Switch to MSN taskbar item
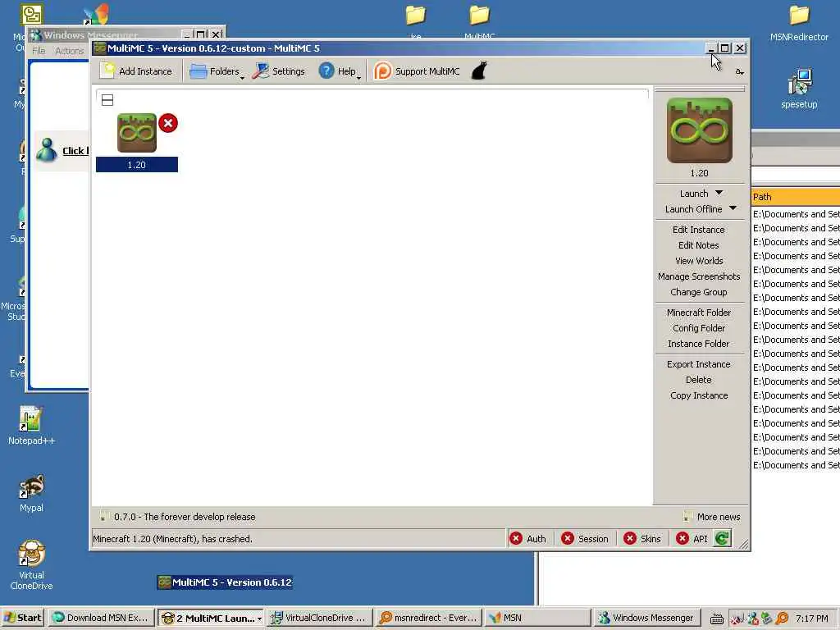 click(538, 618)
